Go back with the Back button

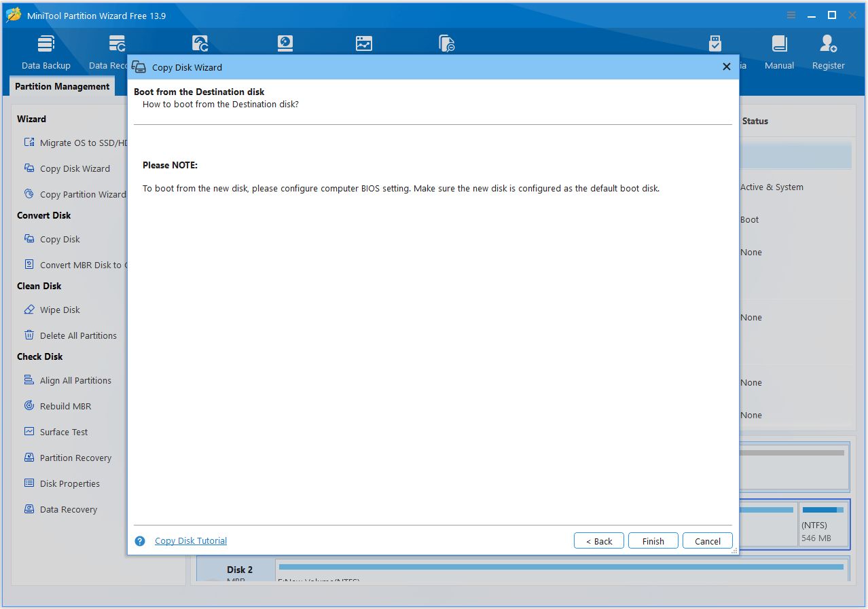point(599,541)
